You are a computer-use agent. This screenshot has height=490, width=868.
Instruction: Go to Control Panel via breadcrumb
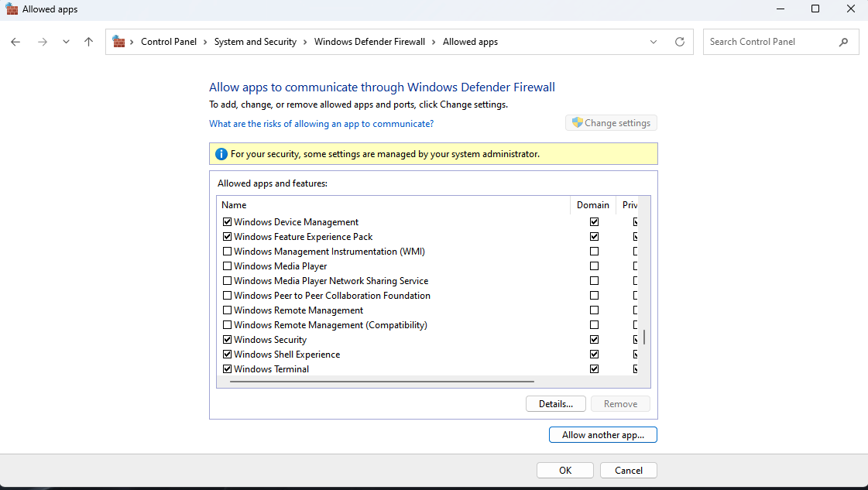(169, 41)
